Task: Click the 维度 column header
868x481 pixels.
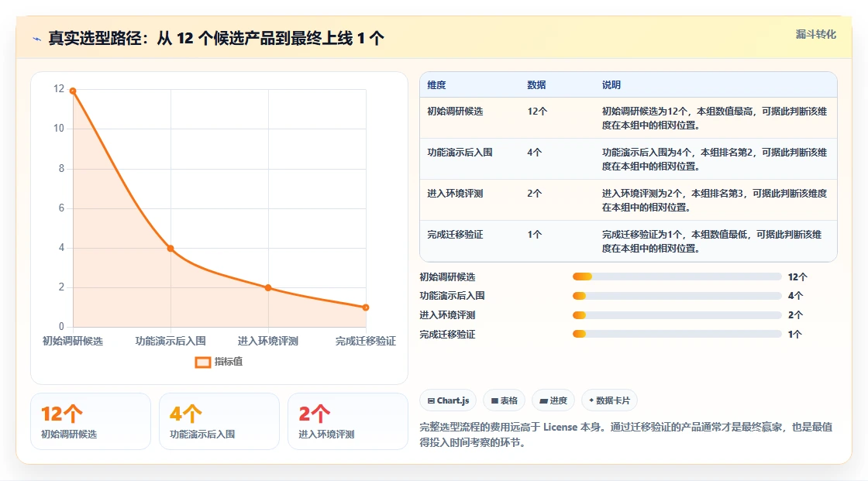Action: [436, 85]
